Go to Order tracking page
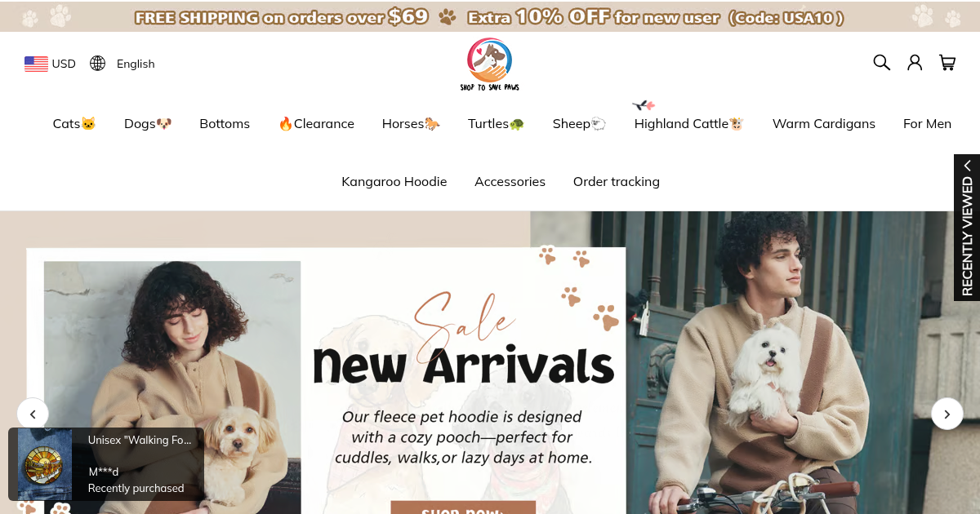The height and width of the screenshot is (514, 980). click(617, 182)
